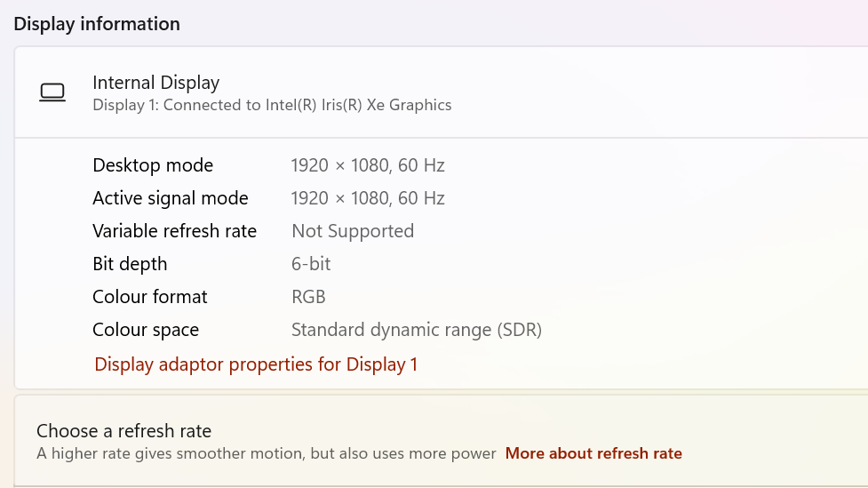Select the Not Supported value text
This screenshot has width=868, height=488.
353,231
